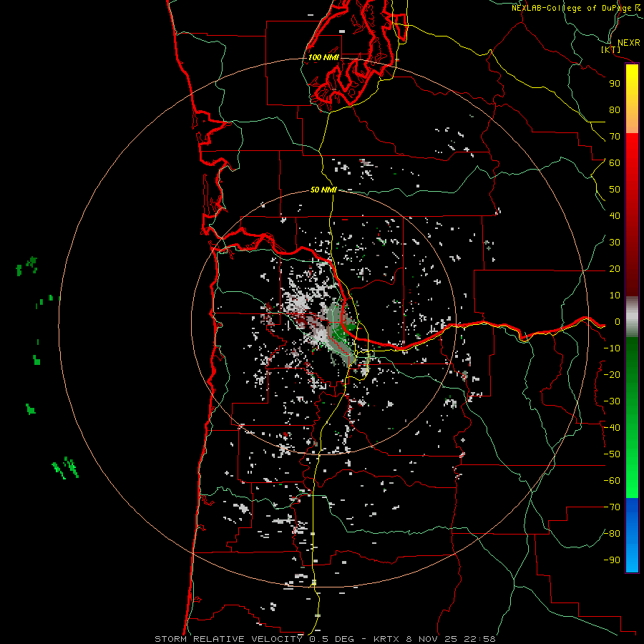The image size is (644, 644).
Task: Click the 50 NMI range ring label
Action: [323, 190]
